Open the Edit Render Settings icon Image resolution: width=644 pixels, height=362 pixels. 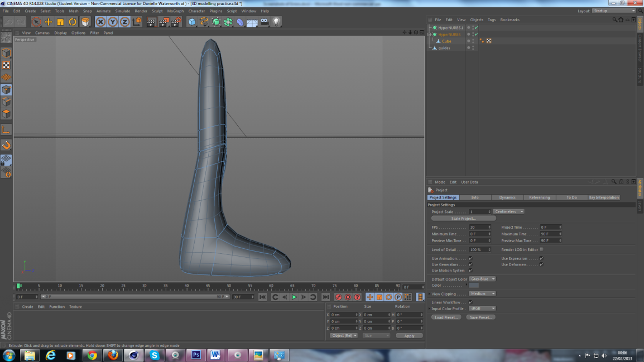click(175, 21)
